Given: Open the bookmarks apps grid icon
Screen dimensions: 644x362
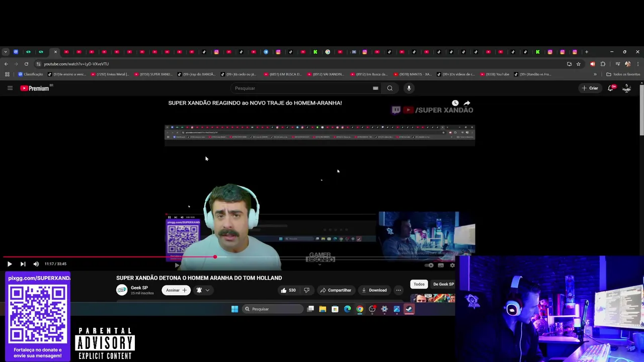Looking at the screenshot, I should click(7, 74).
